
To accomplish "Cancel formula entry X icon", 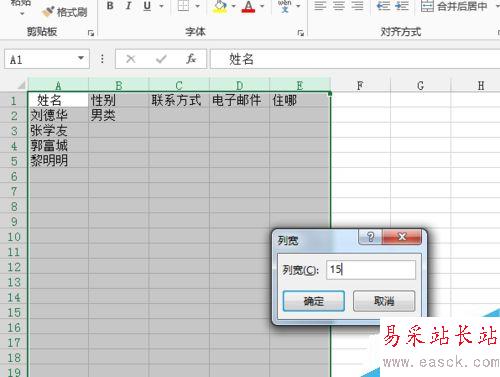I will click(x=131, y=59).
